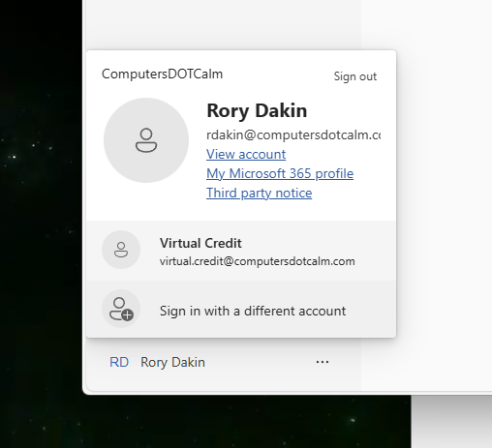
Task: Open the three-dots more options button
Action: [323, 362]
